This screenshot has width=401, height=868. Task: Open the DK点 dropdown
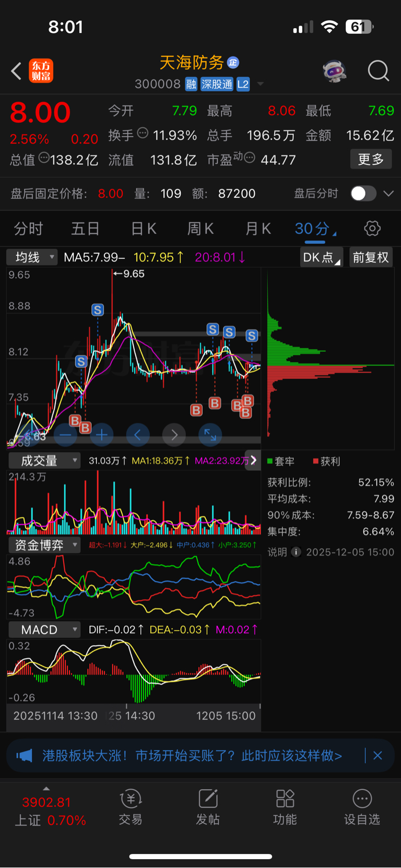(322, 257)
